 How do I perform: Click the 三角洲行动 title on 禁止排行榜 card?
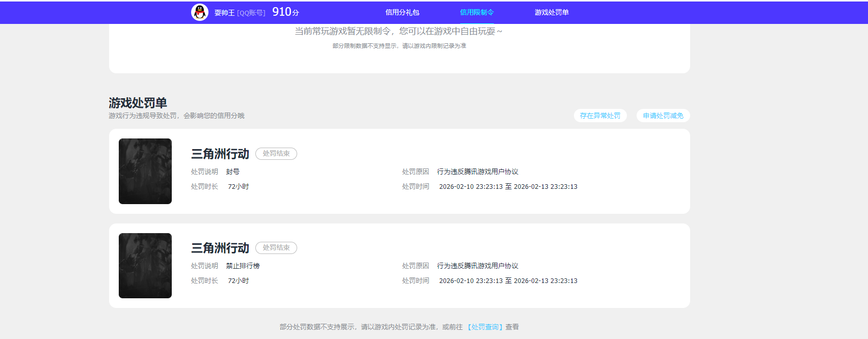click(220, 248)
